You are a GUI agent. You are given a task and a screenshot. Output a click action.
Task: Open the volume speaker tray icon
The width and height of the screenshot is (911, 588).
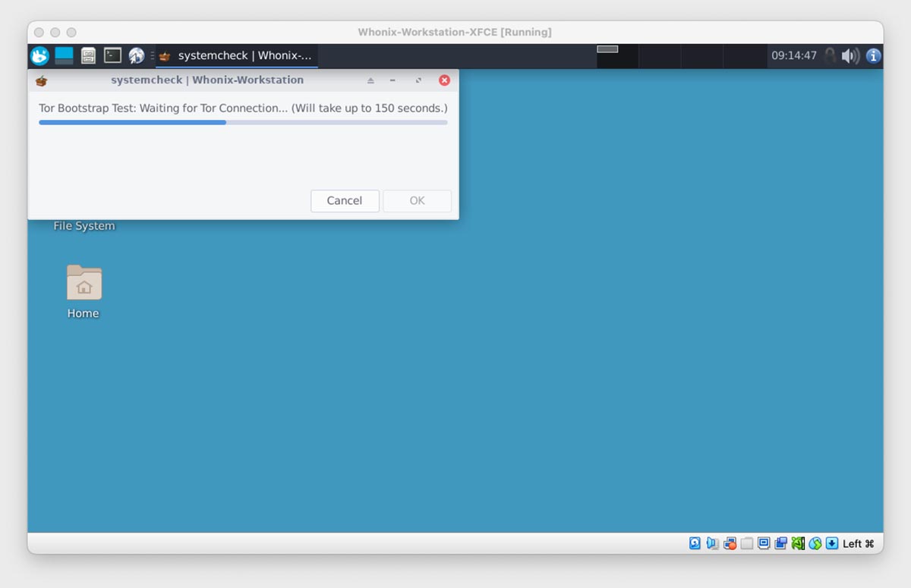click(x=850, y=55)
